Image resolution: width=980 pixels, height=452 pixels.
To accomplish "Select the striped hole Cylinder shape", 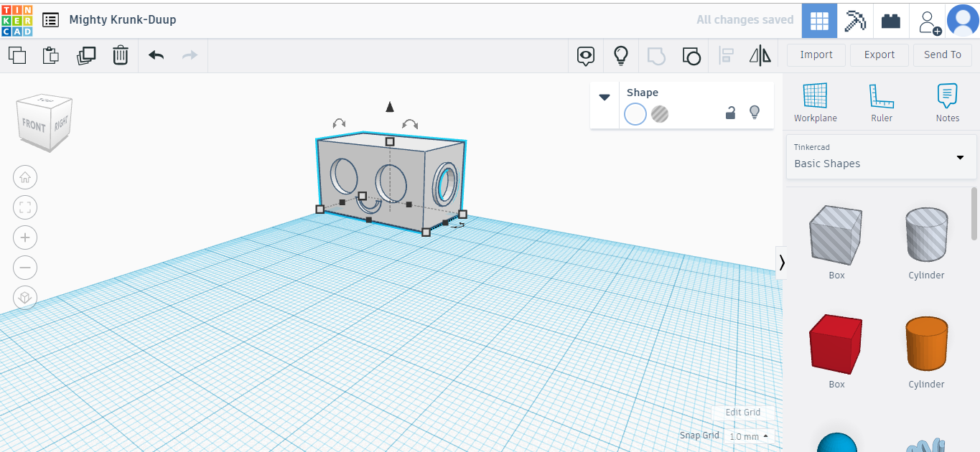I will point(926,235).
